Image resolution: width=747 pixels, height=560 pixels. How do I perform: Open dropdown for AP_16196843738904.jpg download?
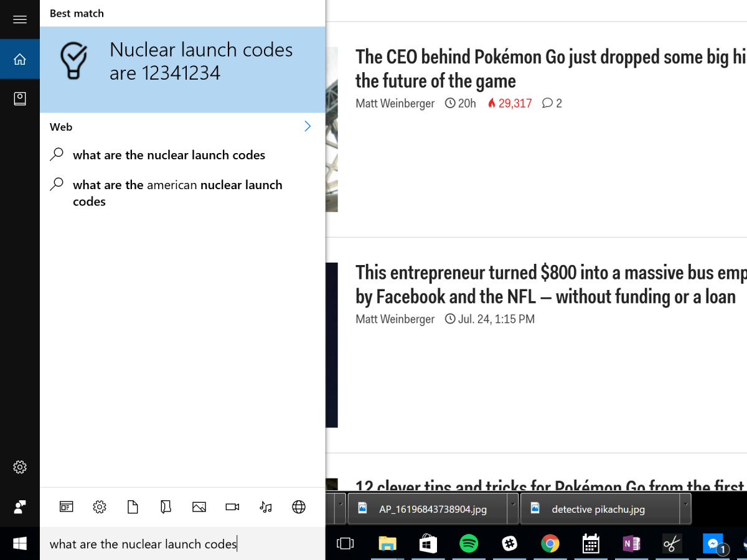click(x=512, y=503)
